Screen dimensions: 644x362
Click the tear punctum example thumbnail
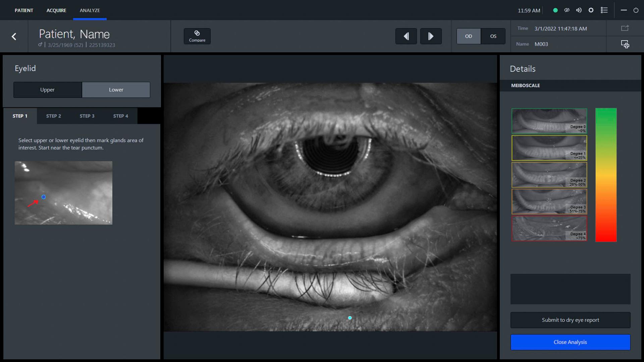click(63, 193)
